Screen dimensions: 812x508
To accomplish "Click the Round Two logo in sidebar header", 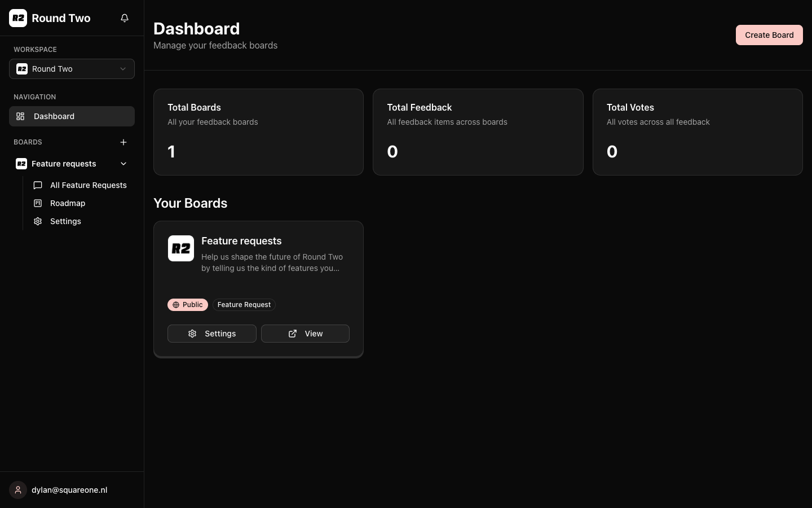I will (17, 17).
